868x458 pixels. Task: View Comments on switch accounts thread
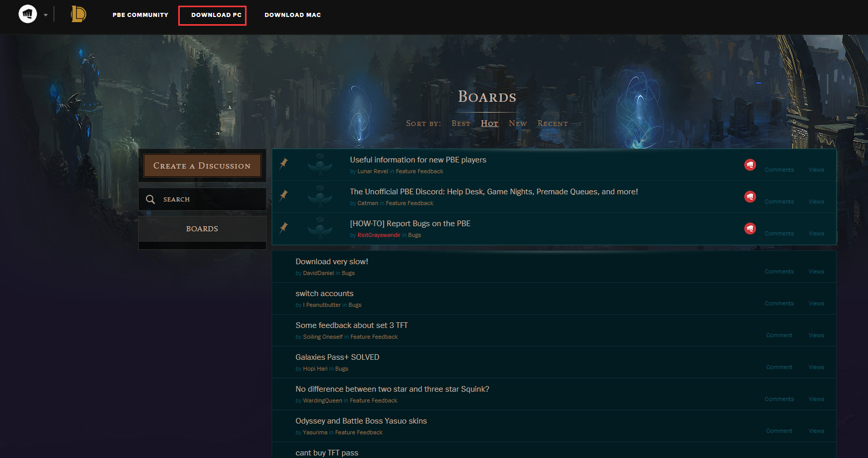[779, 303]
